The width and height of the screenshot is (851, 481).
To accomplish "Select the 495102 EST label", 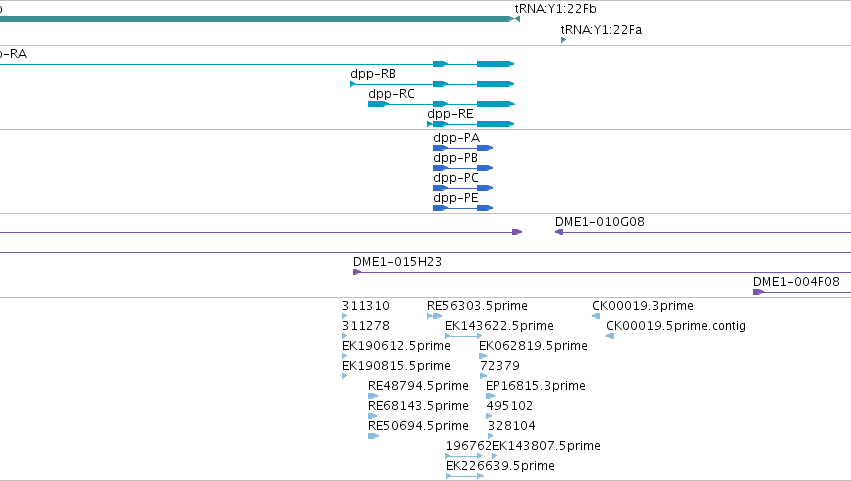I will click(510, 406).
